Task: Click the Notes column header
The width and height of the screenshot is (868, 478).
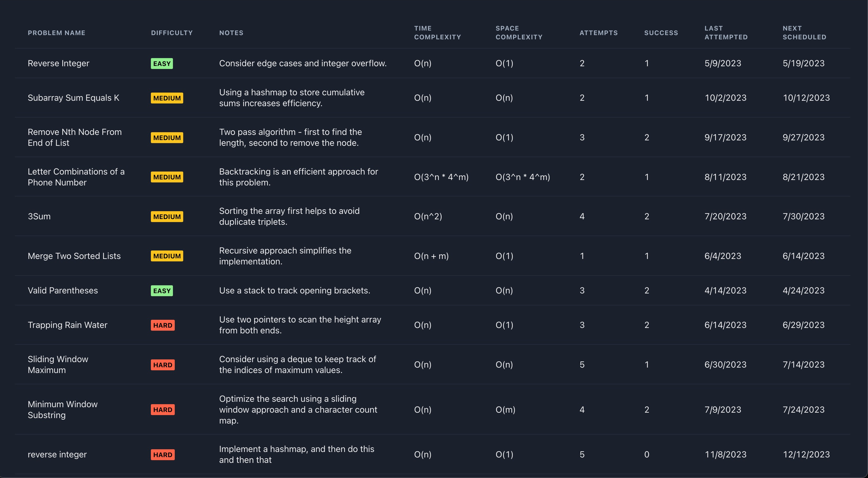Action: [231, 33]
